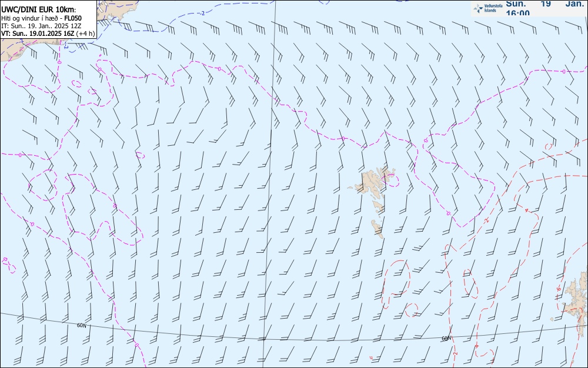
Task: Click the 'Sun. 19 Jan.' date header
Action: 545,4
